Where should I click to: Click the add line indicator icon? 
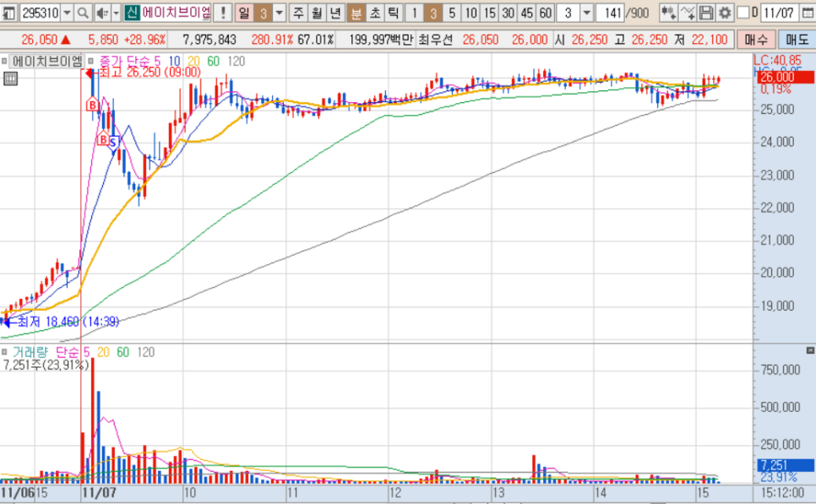(688, 13)
